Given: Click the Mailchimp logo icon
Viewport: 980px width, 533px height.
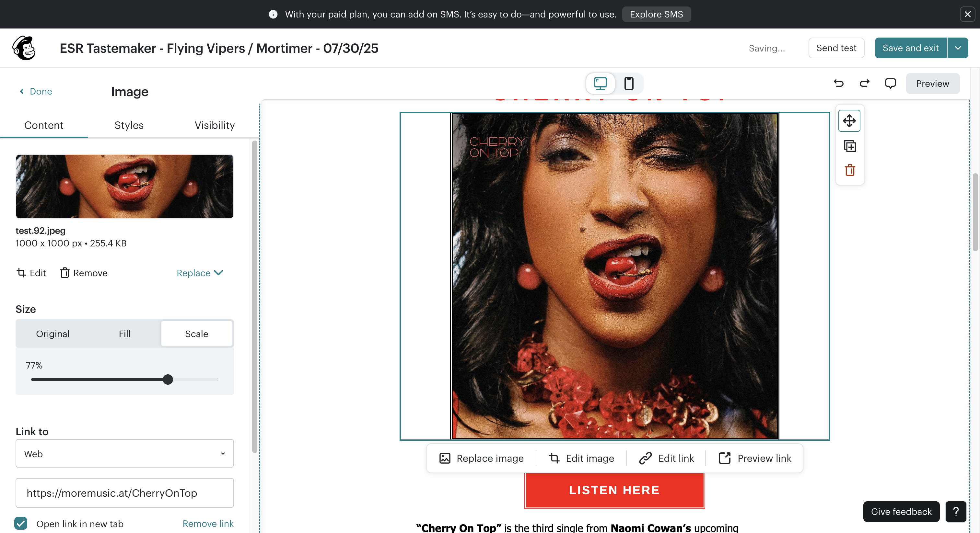Looking at the screenshot, I should point(24,48).
